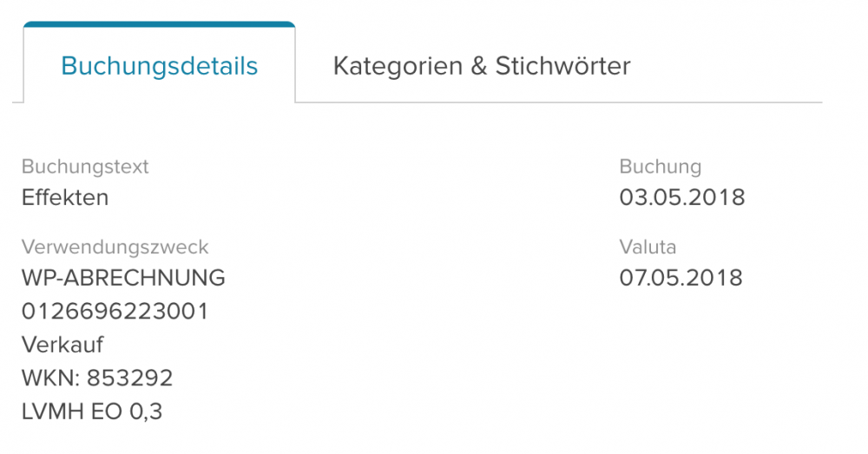Select the Effekten booking text value
The width and height of the screenshot is (868, 454).
65,197
